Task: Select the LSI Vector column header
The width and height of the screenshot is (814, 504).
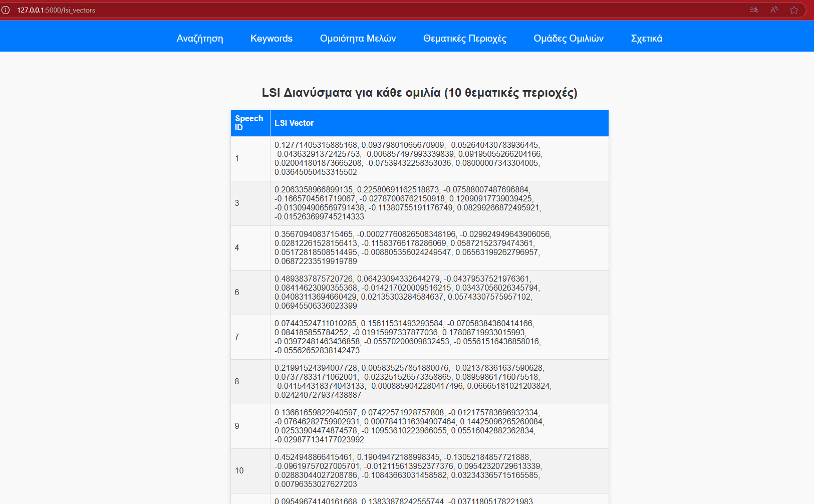Action: click(x=439, y=123)
